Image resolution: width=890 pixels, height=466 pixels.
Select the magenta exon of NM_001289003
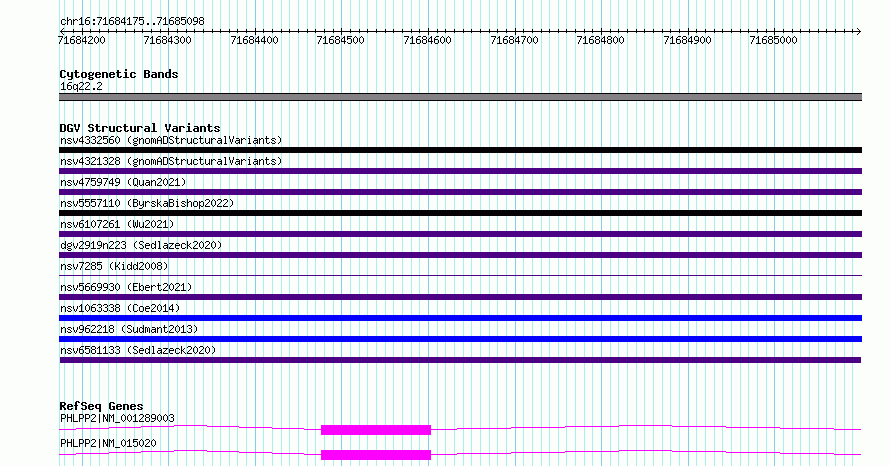coord(376,430)
